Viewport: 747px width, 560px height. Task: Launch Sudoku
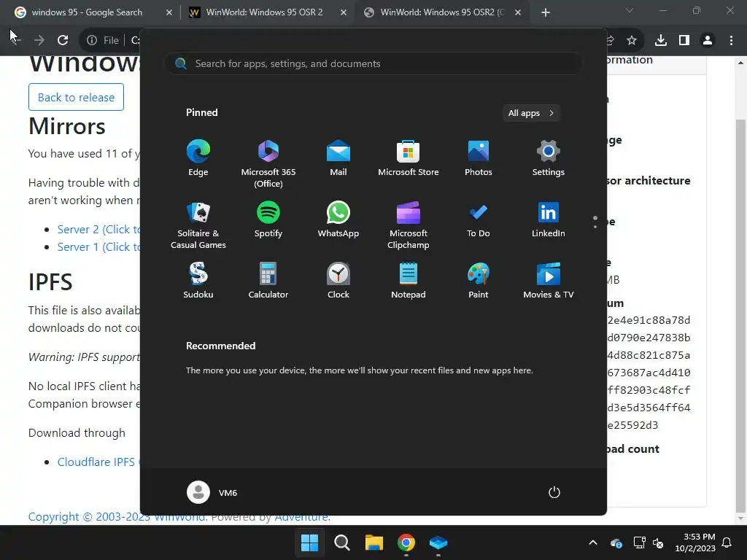[x=198, y=281]
